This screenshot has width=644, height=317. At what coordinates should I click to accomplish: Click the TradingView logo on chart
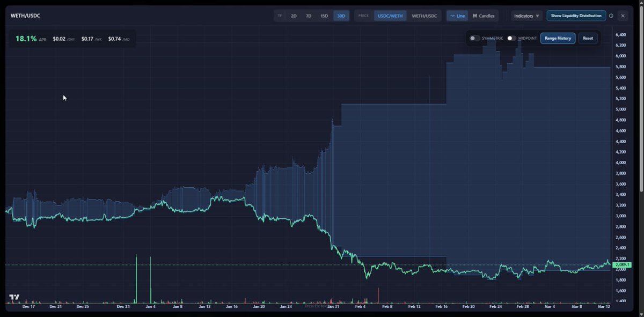coord(14,297)
